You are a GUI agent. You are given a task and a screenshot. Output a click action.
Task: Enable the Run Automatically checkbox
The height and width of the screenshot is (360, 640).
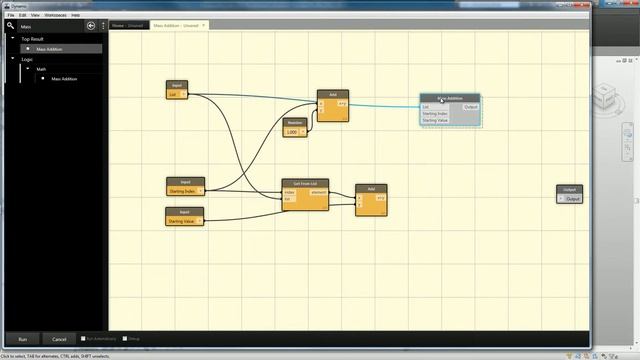coord(83,338)
